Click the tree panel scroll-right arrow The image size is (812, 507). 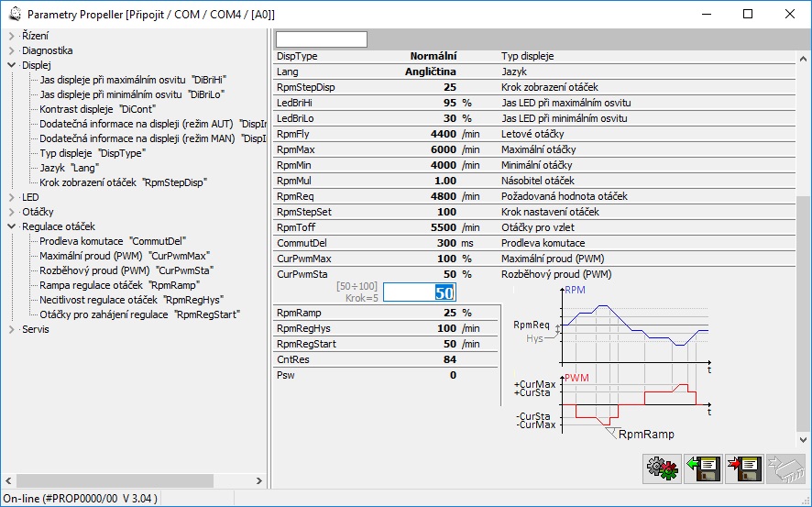[x=259, y=481]
